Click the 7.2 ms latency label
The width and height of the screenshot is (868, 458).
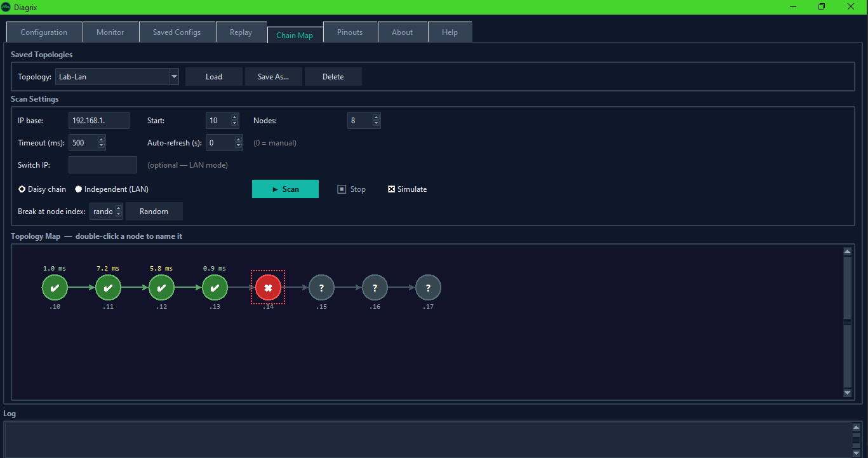pos(108,268)
